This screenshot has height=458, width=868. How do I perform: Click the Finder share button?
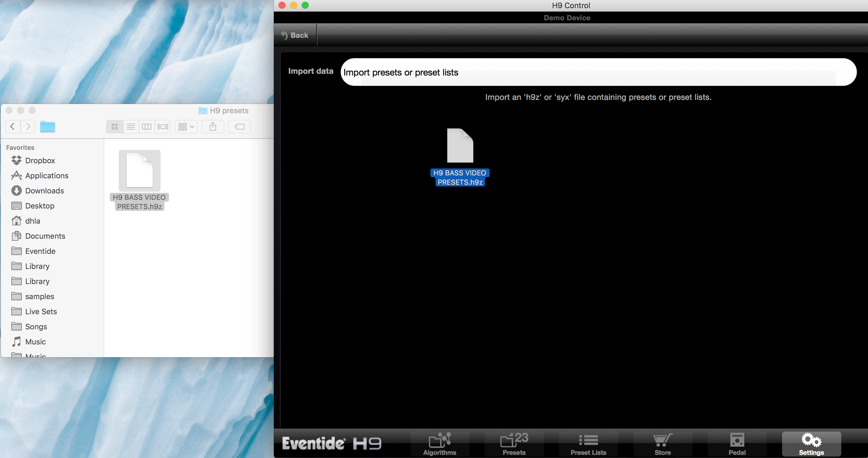(213, 126)
